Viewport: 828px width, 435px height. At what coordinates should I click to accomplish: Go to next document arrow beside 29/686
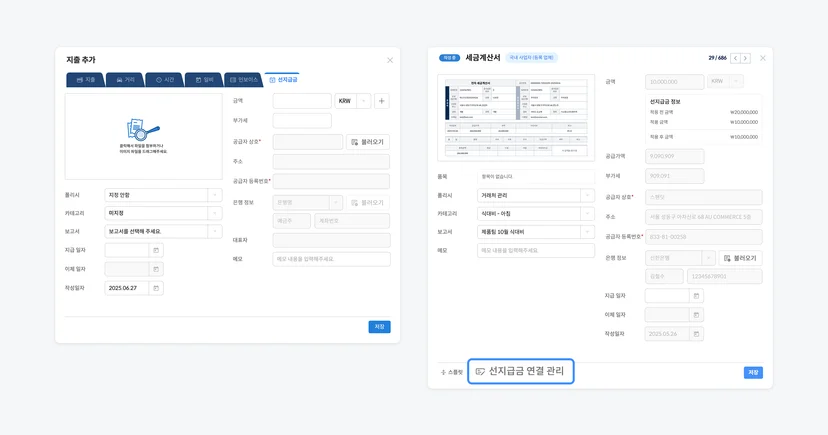pos(745,58)
